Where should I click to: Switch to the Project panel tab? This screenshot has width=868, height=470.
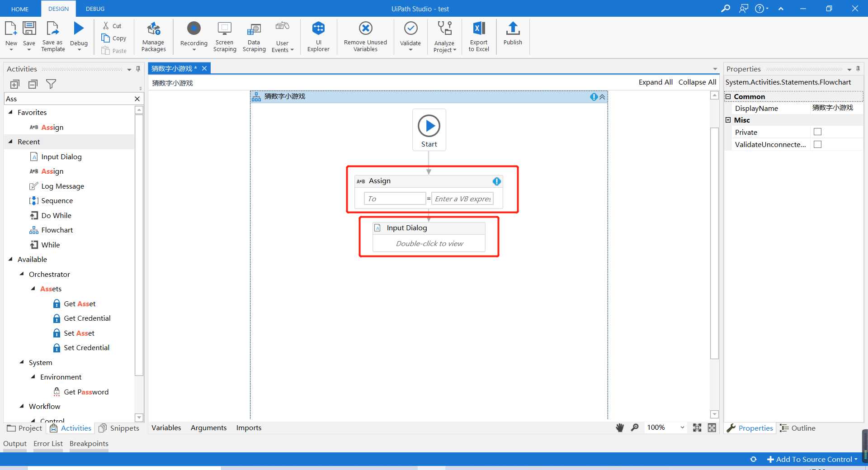tap(24, 428)
